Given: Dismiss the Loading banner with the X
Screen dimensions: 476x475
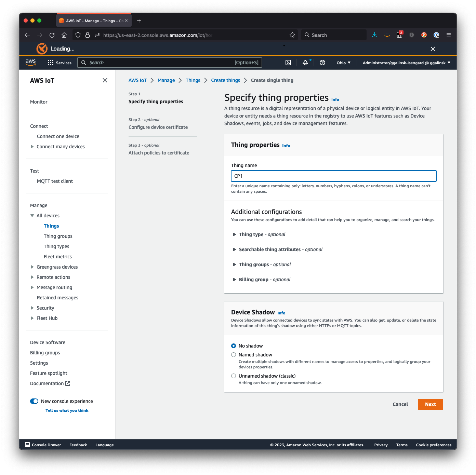Looking at the screenshot, I should tap(433, 49).
